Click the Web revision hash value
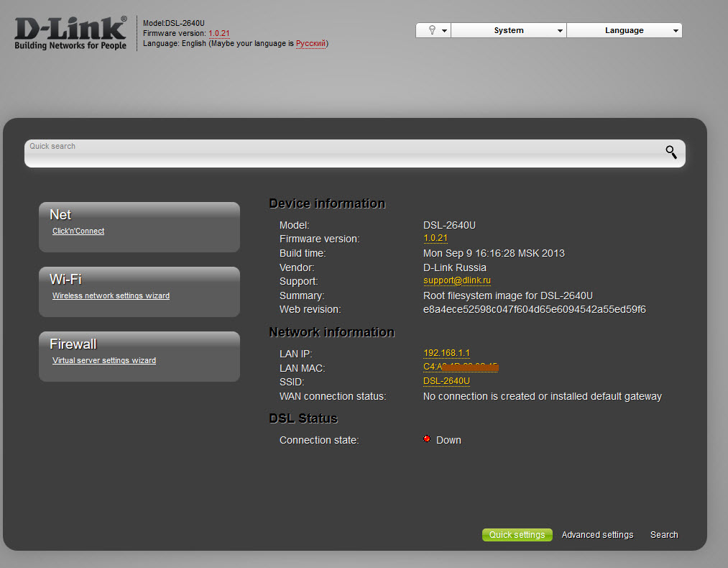The width and height of the screenshot is (728, 568). click(x=535, y=309)
